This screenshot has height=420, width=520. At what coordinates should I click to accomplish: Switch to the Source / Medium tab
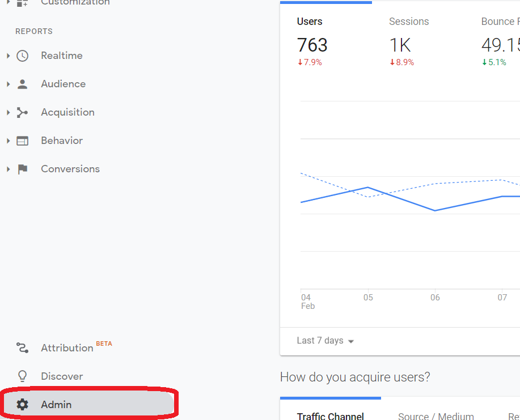[436, 416]
